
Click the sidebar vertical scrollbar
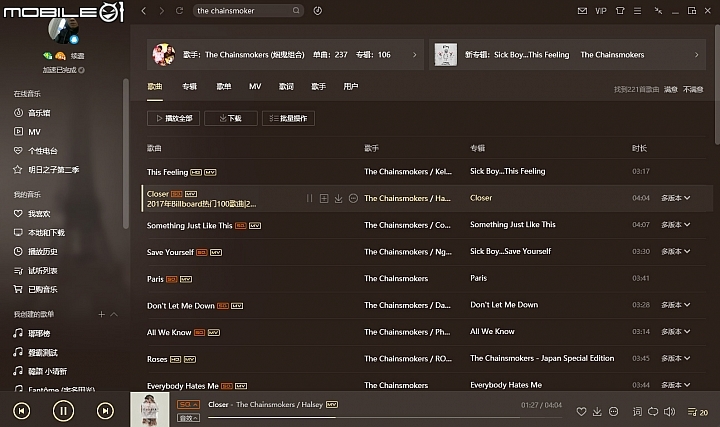click(125, 154)
